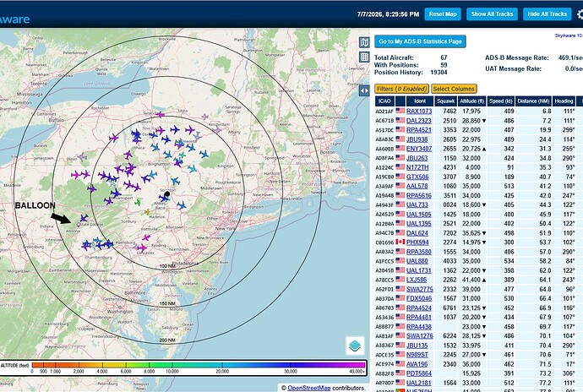Open the ENY3407 flight link

click(x=419, y=149)
